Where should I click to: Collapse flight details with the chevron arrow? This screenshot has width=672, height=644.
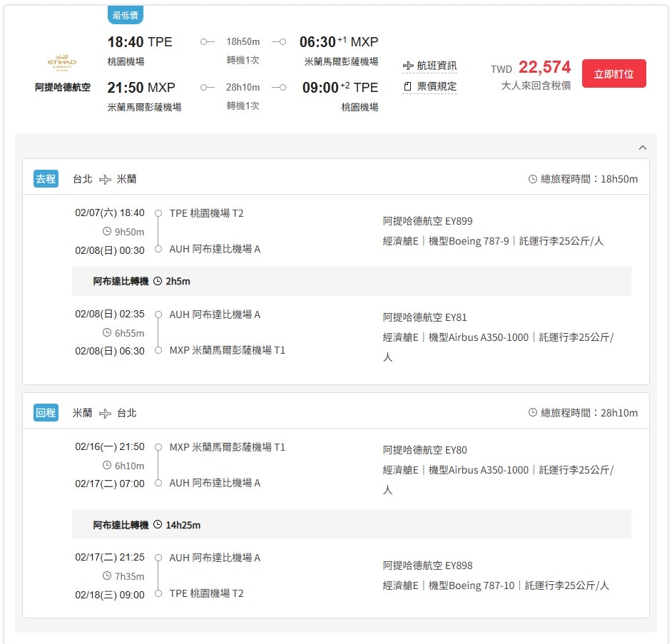[x=643, y=148]
